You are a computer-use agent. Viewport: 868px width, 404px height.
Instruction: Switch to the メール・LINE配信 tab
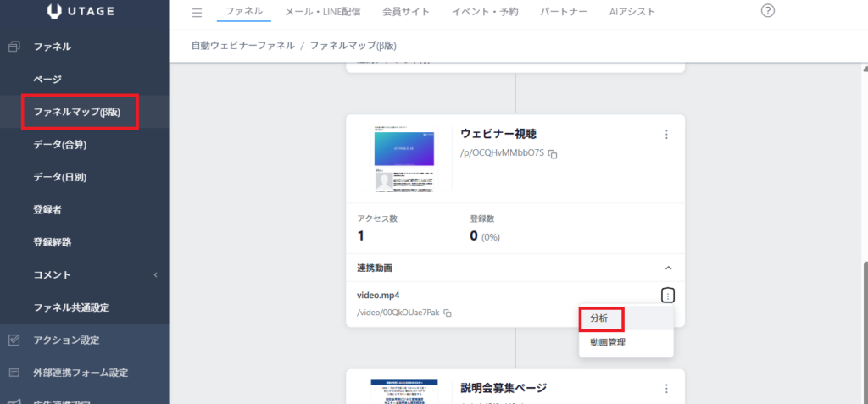pyautogui.click(x=321, y=12)
